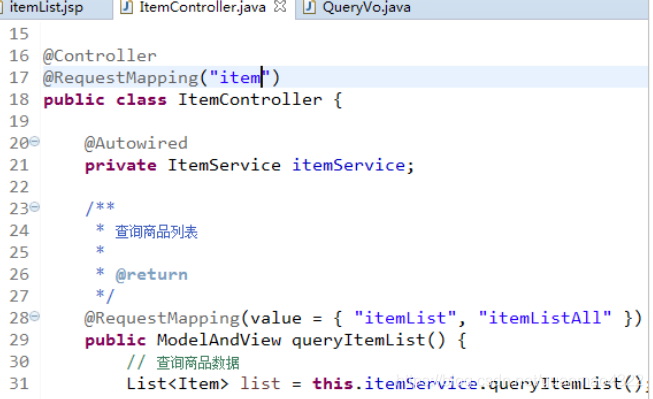The width and height of the screenshot is (653, 399).
Task: Open the QueryVo.java tab
Action: [366, 7]
